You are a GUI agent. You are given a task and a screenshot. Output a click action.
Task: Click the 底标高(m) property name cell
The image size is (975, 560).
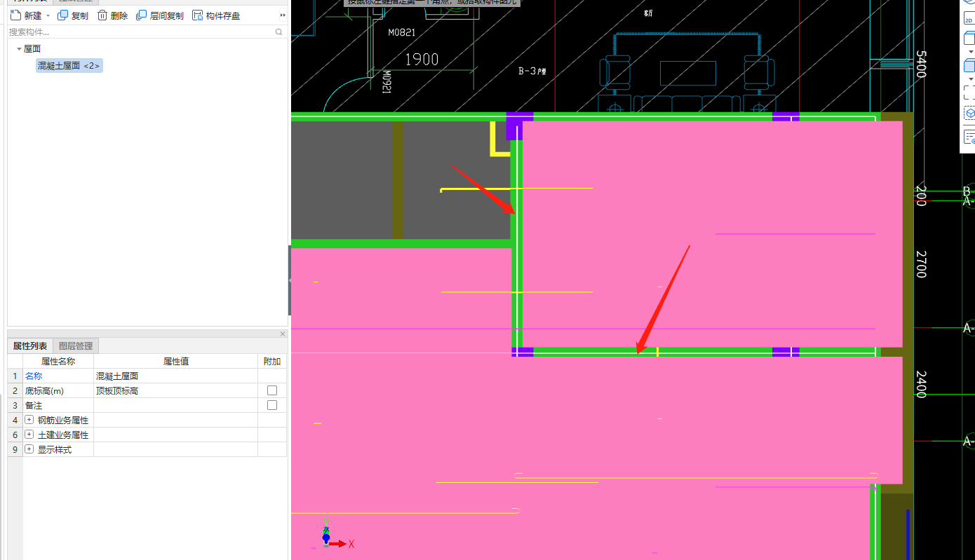[58, 391]
